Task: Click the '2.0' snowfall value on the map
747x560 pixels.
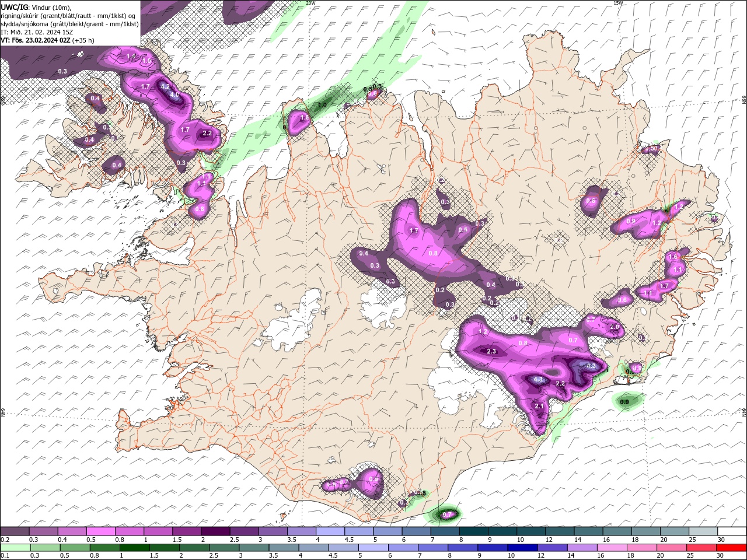Action: (615, 327)
